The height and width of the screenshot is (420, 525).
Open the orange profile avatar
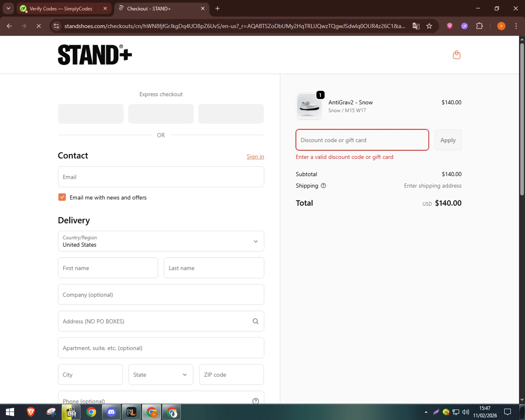[x=501, y=26]
